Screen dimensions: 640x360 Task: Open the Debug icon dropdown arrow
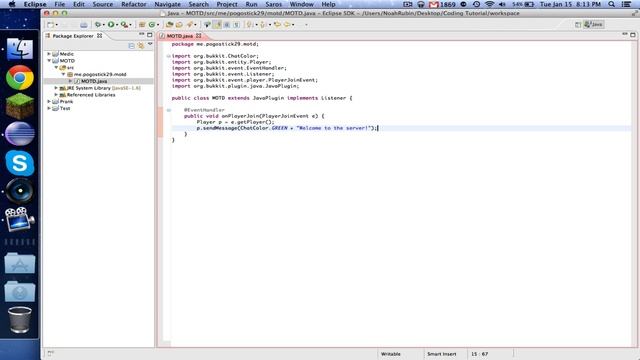[x=104, y=25]
